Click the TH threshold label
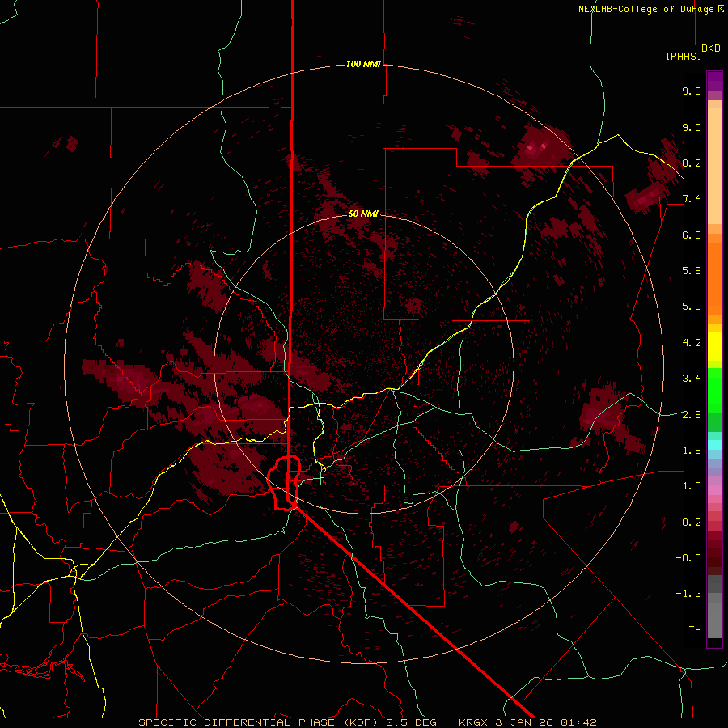Image resolution: width=728 pixels, height=728 pixels. (x=695, y=630)
